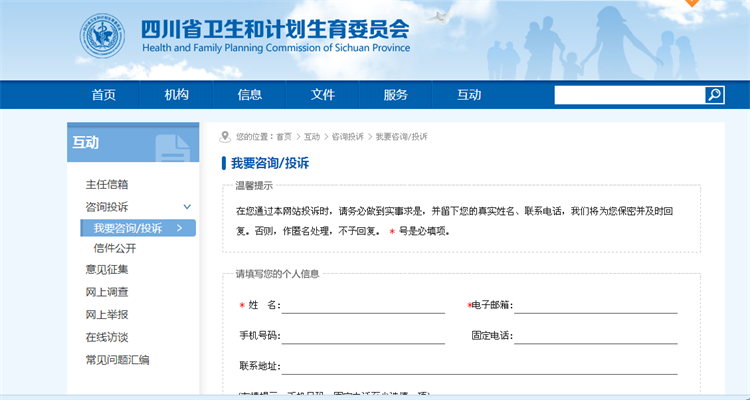
Task: Click into the site search box
Action: [628, 95]
